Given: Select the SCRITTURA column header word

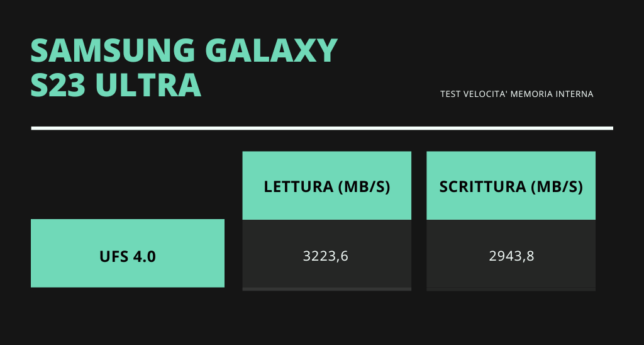Looking at the screenshot, I should pos(482,187).
